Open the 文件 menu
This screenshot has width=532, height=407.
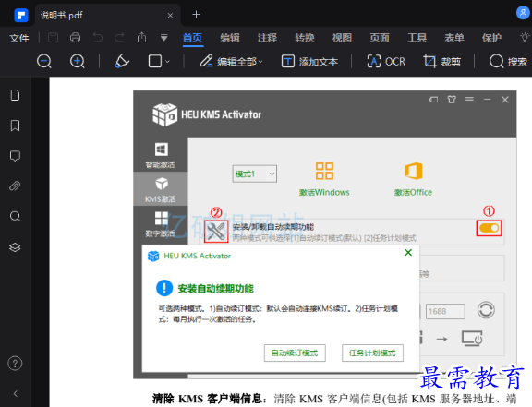pyautogui.click(x=18, y=38)
